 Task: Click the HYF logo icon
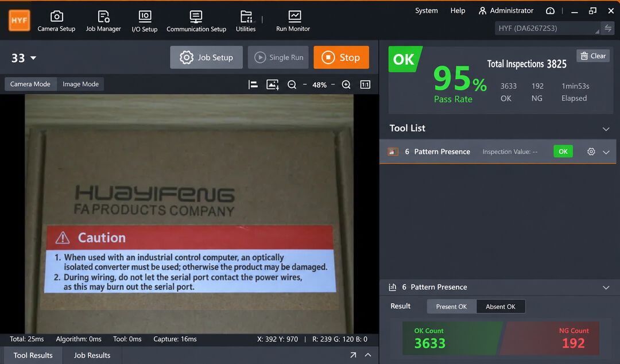coord(19,20)
